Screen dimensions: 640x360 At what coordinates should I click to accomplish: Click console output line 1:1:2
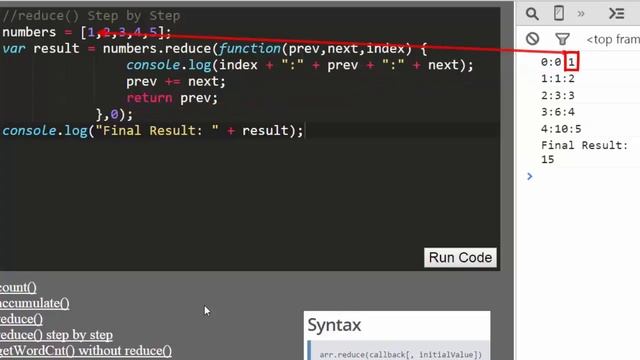coord(558,79)
